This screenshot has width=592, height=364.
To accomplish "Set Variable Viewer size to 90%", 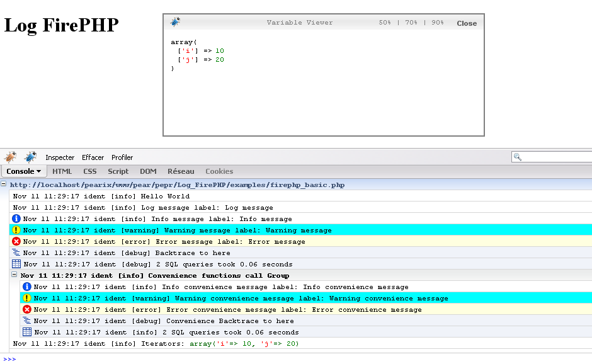I will (438, 23).
